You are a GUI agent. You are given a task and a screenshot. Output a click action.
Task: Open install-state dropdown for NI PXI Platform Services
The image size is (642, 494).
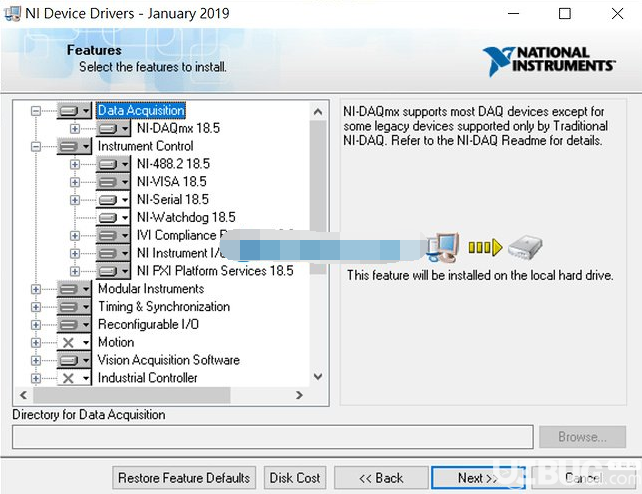[x=113, y=271]
